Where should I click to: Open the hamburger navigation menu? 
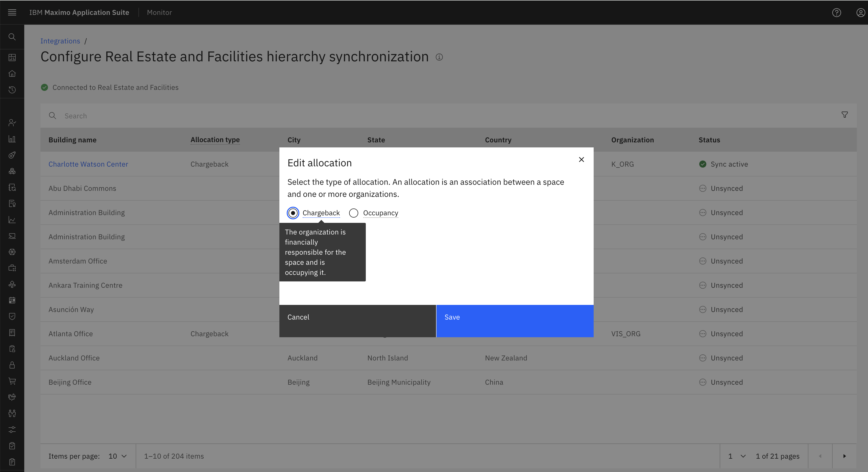pyautogui.click(x=12, y=12)
